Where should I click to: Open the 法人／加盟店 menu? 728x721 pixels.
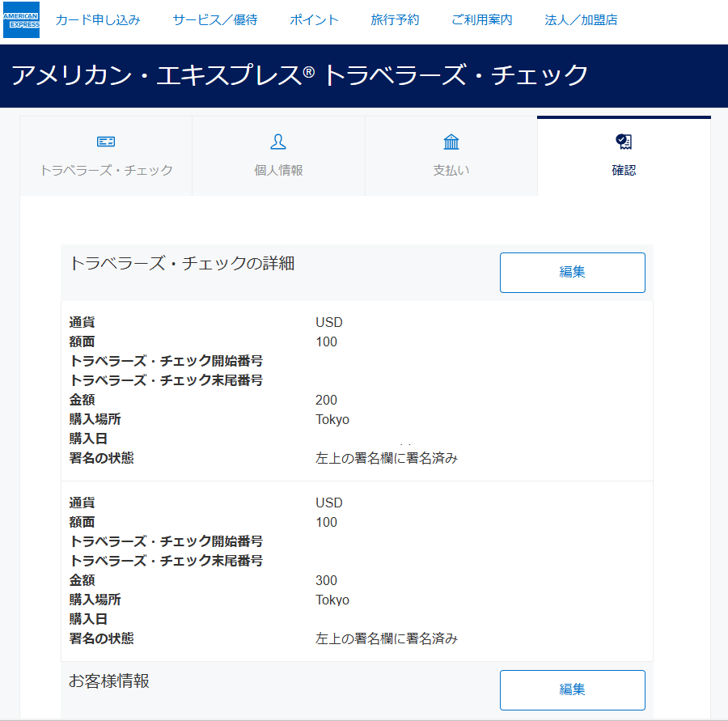581,20
